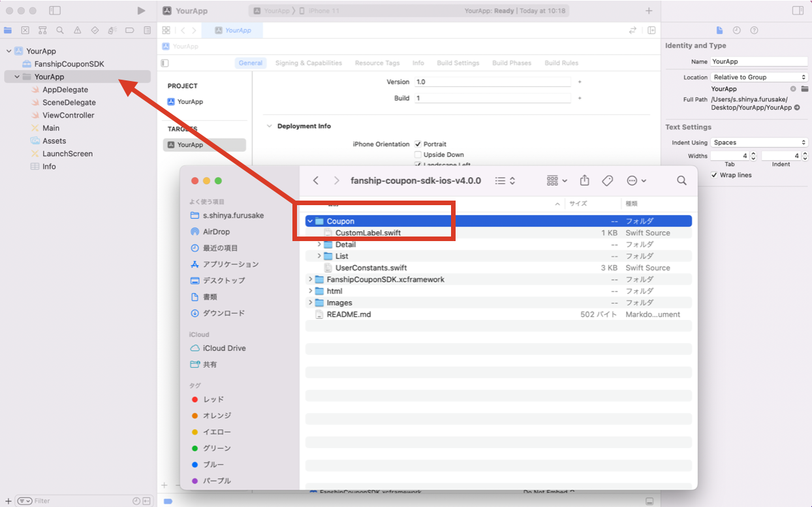Collapse the Deployment Info section
The height and width of the screenshot is (507, 812).
[269, 126]
